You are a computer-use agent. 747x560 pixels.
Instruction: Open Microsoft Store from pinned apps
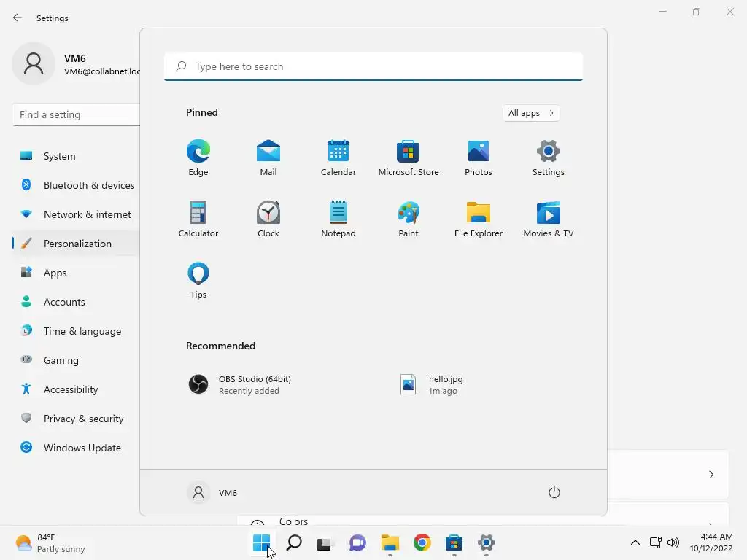point(409,158)
